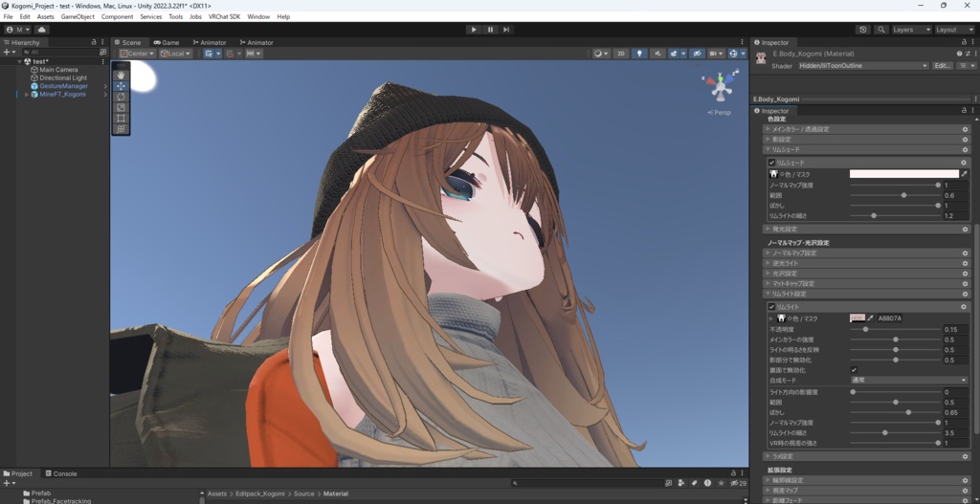Open the Shader selection dropdown

click(862, 66)
